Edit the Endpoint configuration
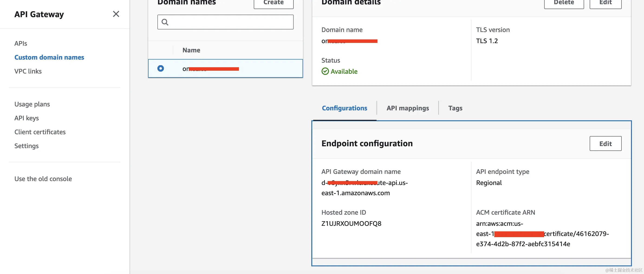Image resolution: width=644 pixels, height=274 pixels. tap(605, 143)
